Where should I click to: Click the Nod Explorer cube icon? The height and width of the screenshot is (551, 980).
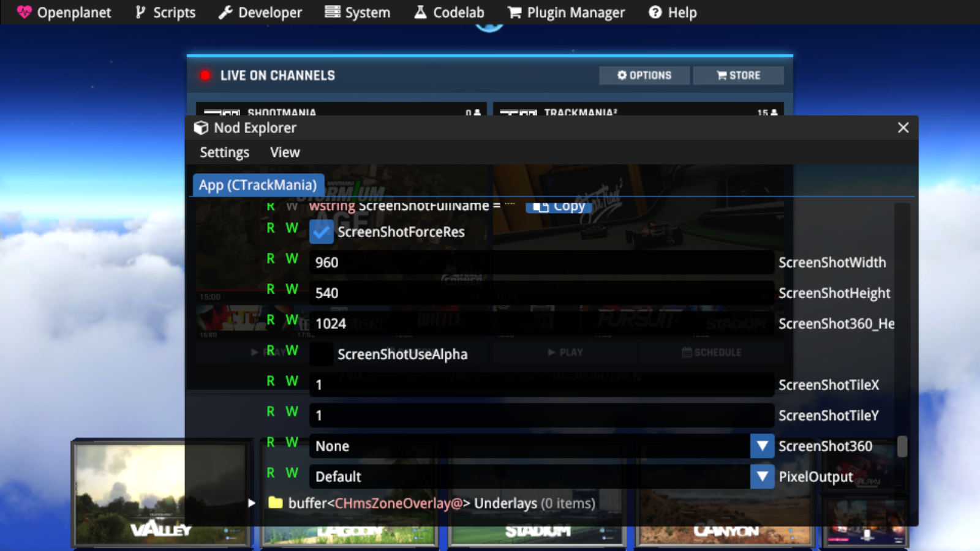(x=201, y=127)
